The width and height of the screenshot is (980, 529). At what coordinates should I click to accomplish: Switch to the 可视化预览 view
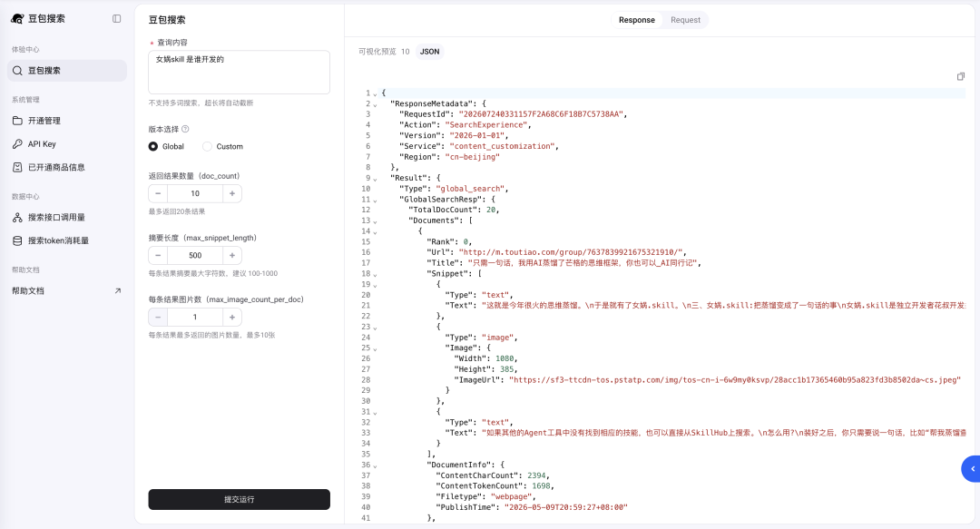pyautogui.click(x=377, y=52)
